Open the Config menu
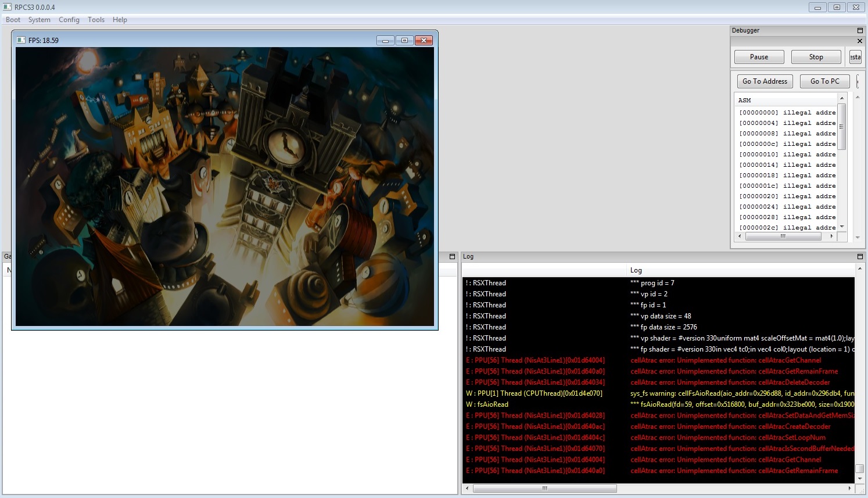Viewport: 868px width, 498px height. (x=69, y=20)
